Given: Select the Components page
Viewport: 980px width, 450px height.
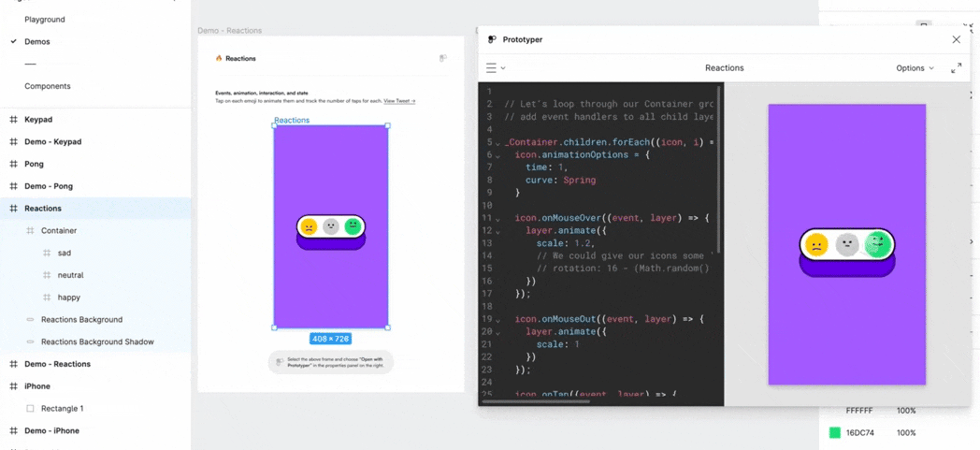Looking at the screenshot, I should (x=47, y=86).
